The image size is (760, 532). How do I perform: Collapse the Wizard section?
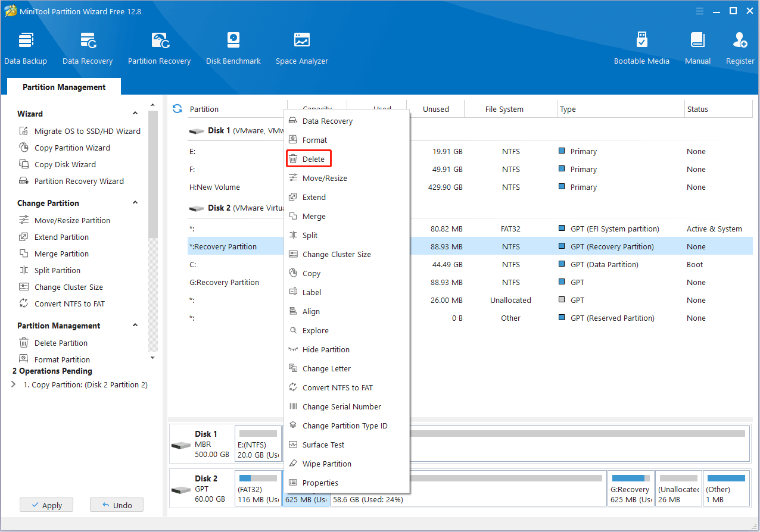(x=135, y=114)
